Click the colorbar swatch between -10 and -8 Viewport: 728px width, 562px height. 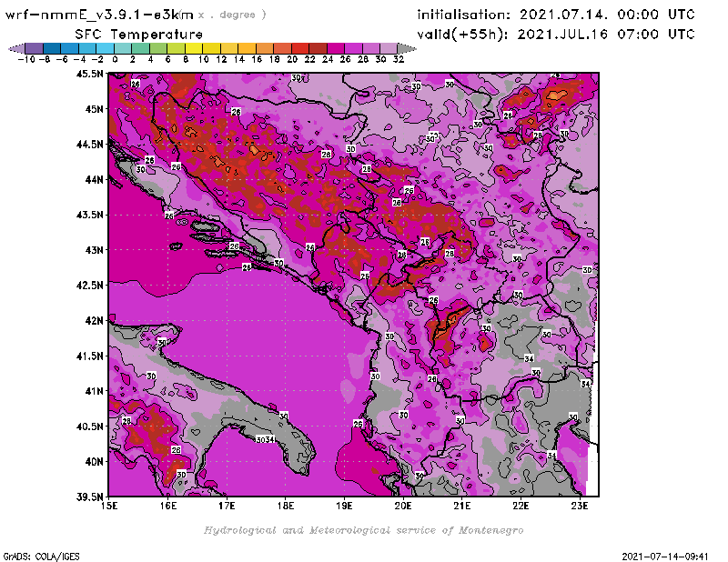click(x=35, y=48)
